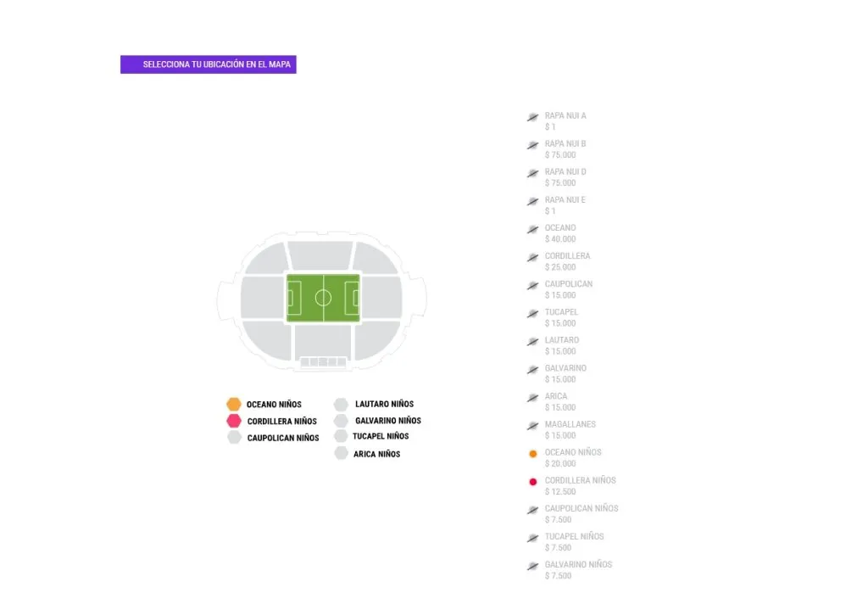The image size is (868, 604).
Task: Click the gray hexagon beside ARICA NIÑOS
Action: point(342,454)
